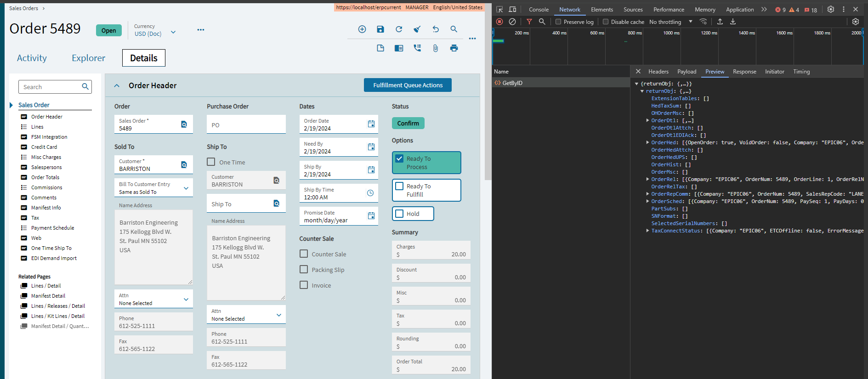This screenshot has width=868, height=379.
Task: Click the add new plus-circle icon
Action: point(362,29)
